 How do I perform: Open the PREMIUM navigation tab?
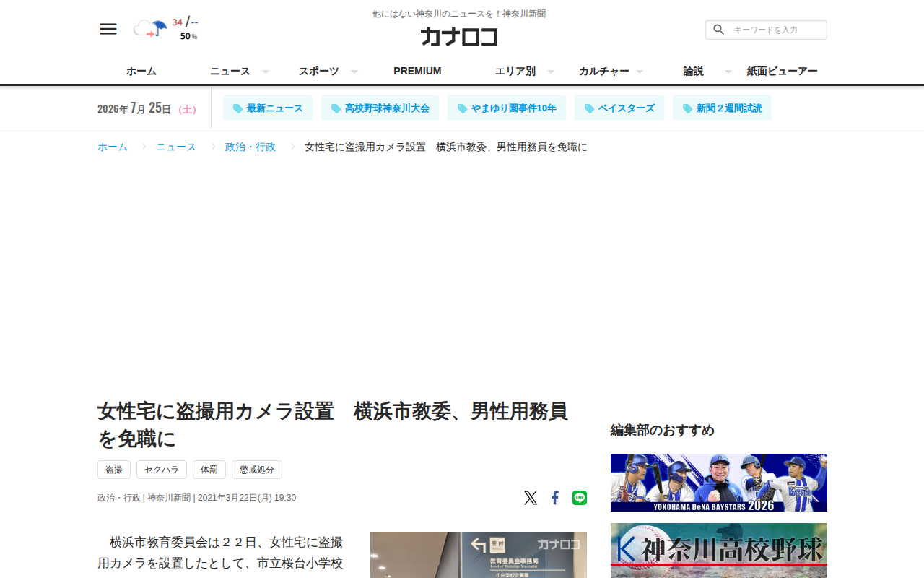click(x=417, y=71)
